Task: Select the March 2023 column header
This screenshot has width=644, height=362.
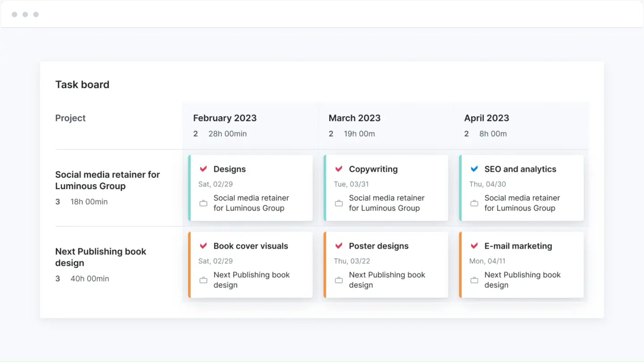Action: (355, 118)
